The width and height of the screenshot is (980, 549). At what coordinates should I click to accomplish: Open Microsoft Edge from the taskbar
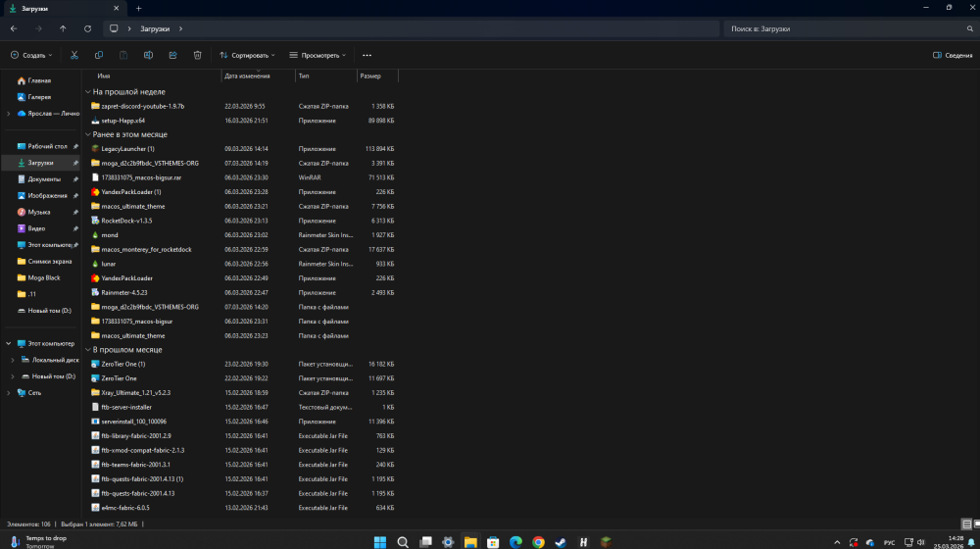pyautogui.click(x=515, y=541)
